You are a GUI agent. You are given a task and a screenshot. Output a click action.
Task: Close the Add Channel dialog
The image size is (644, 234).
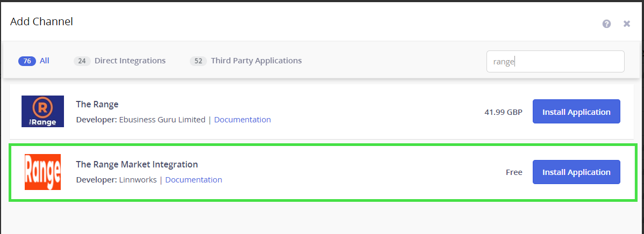(626, 24)
